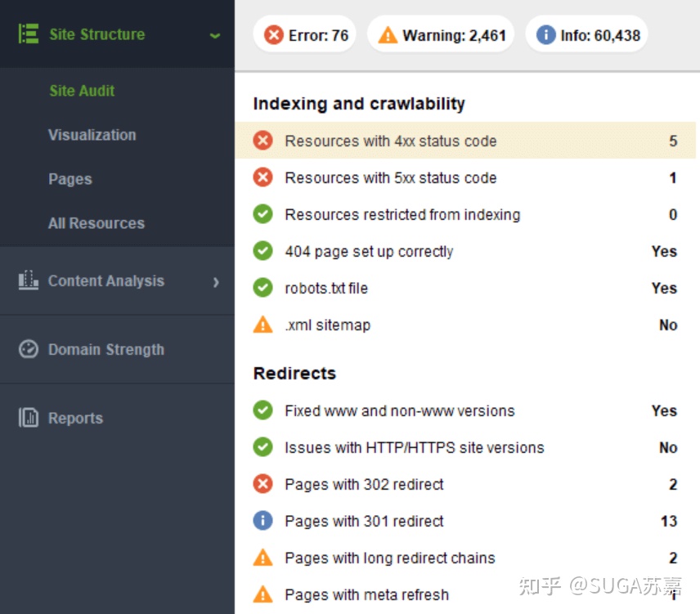Viewport: 700px width, 614px height.
Task: Select Resources with 4xx status code row
Action: [465, 141]
